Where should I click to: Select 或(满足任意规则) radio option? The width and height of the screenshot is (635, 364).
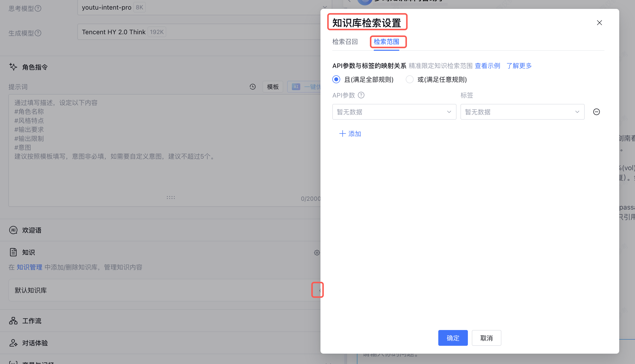coord(409,80)
